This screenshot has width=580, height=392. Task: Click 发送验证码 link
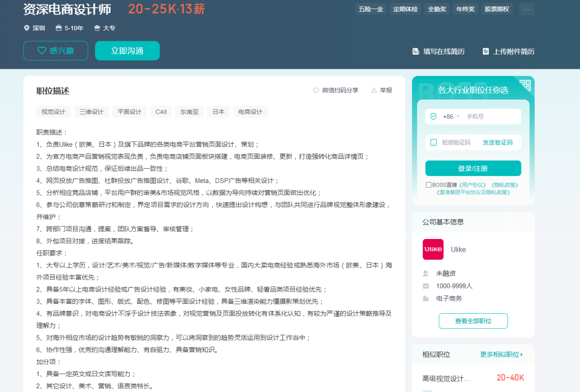pos(498,142)
